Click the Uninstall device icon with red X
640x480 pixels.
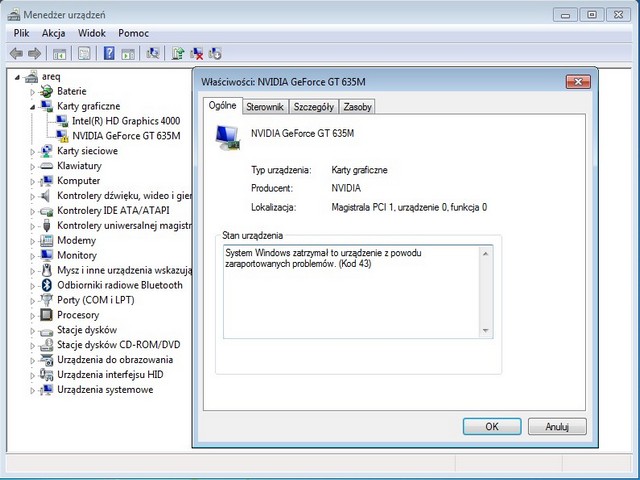coord(197,53)
